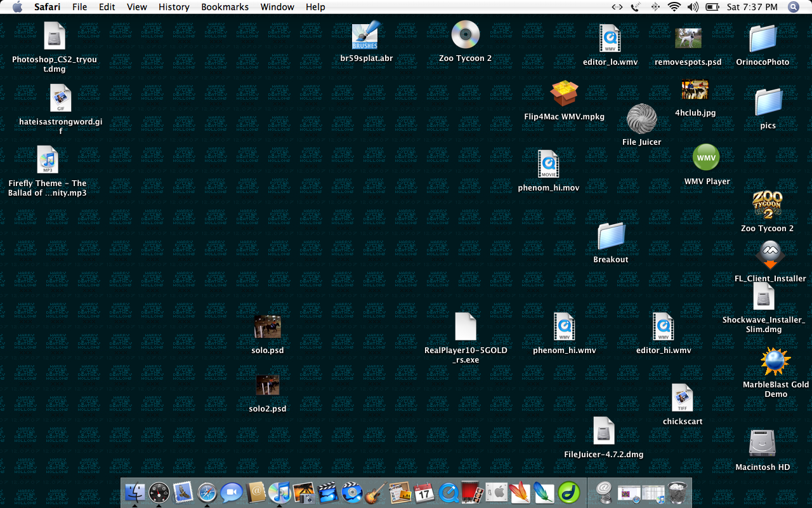812x508 pixels.
Task: Select the WMV Player desktop icon
Action: (x=706, y=157)
